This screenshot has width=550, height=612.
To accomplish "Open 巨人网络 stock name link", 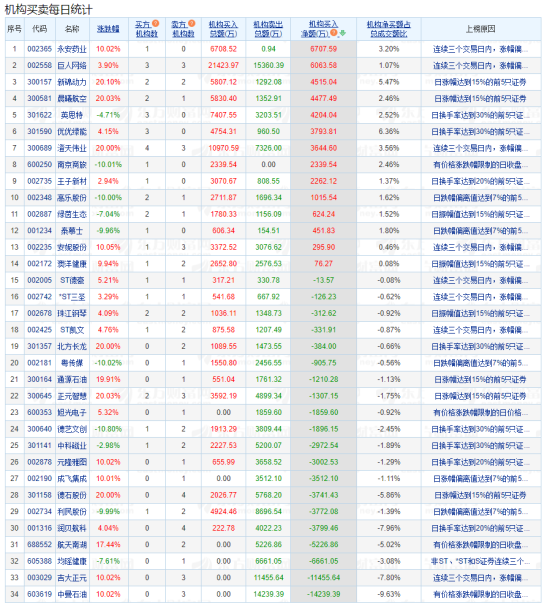I will [72, 66].
